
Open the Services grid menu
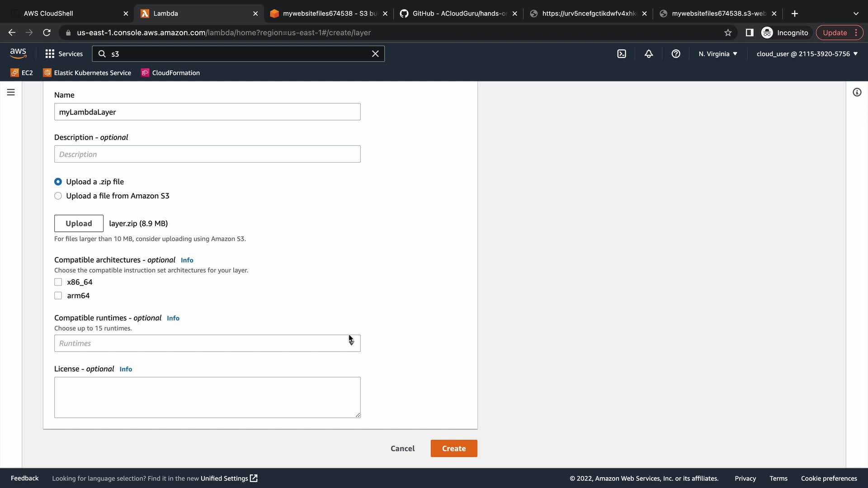click(64, 54)
